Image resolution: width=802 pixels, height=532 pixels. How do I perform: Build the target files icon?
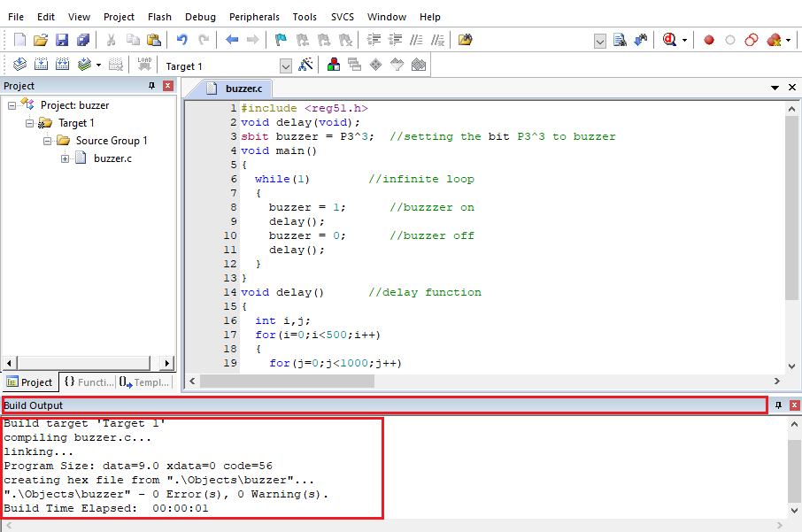coord(41,65)
